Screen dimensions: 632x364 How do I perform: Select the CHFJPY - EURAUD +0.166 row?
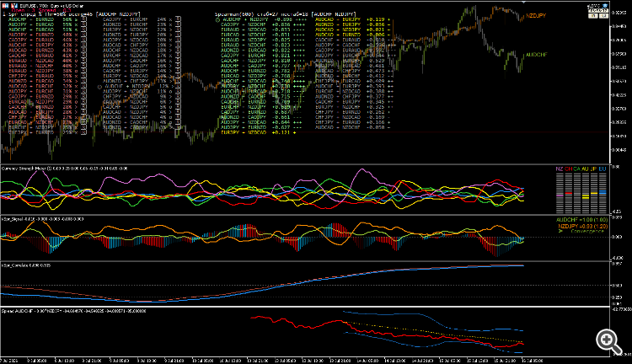coord(353,122)
